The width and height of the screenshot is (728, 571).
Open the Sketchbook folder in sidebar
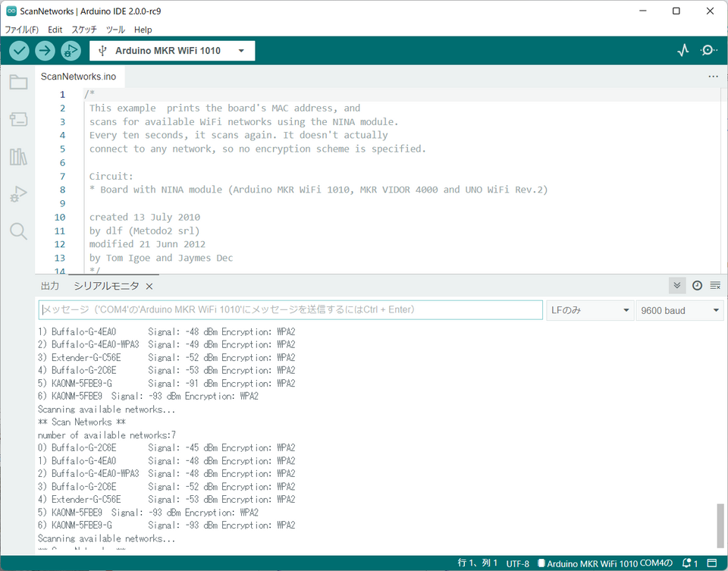[x=18, y=83]
